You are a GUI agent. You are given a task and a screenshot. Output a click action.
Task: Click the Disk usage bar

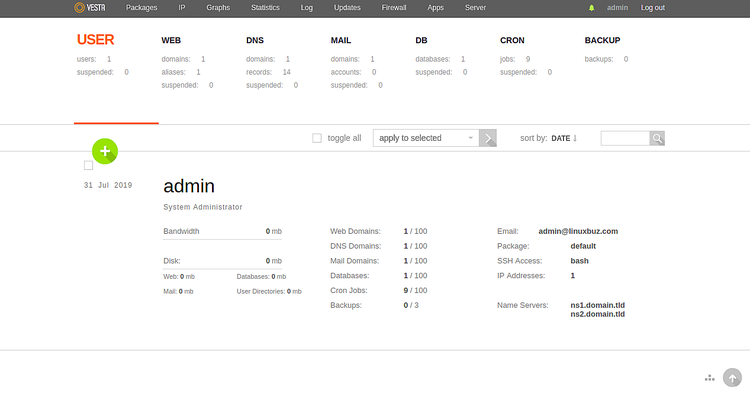[x=222, y=269]
